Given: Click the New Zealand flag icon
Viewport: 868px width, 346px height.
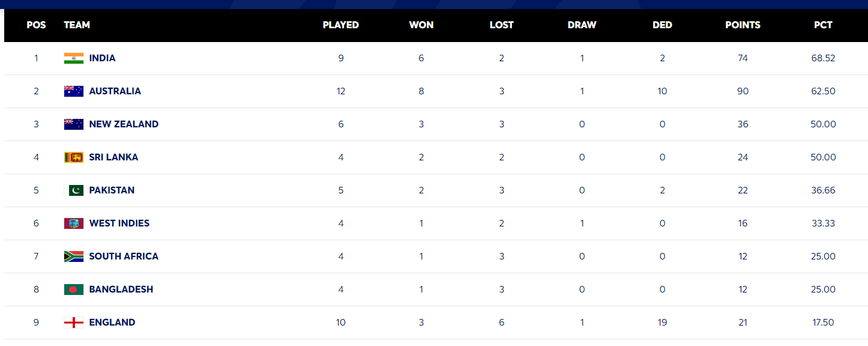Looking at the screenshot, I should [74, 124].
